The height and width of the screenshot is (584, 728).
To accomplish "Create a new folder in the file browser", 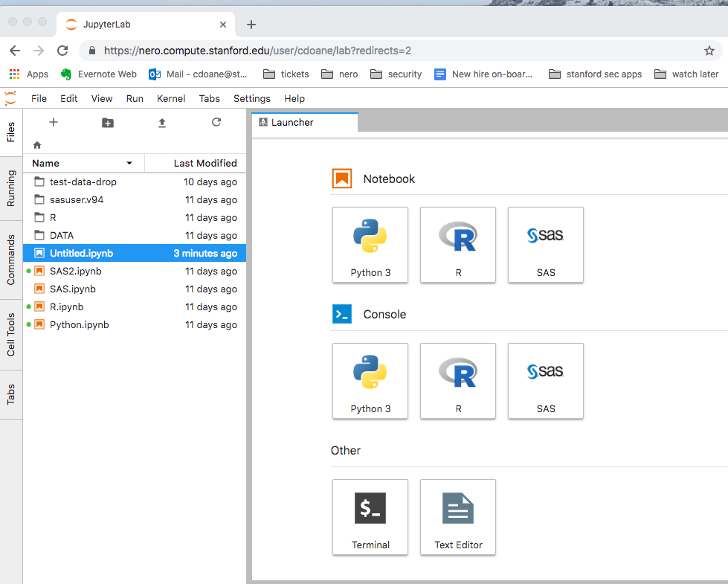I will pos(107,122).
